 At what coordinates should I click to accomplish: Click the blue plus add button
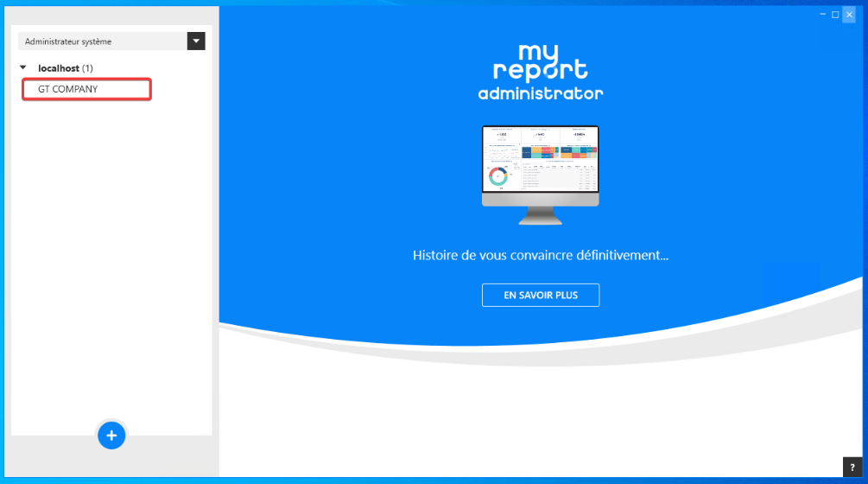pyautogui.click(x=111, y=436)
